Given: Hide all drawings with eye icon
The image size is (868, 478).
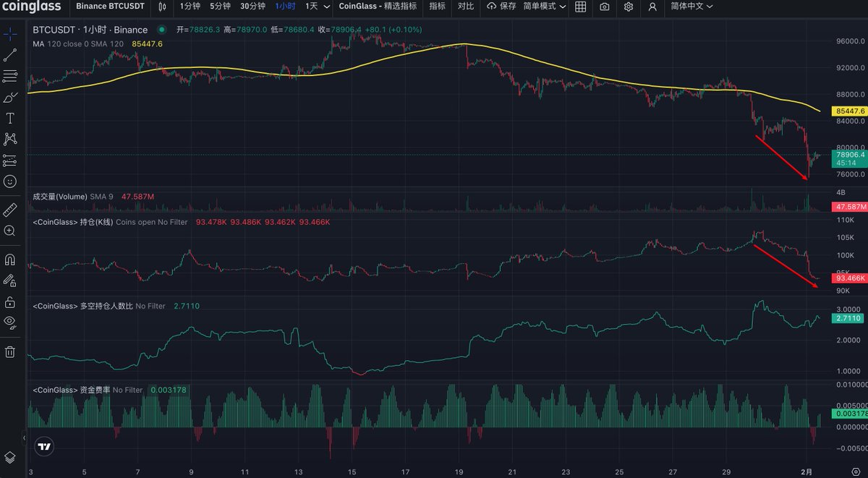Looking at the screenshot, I should (x=10, y=323).
